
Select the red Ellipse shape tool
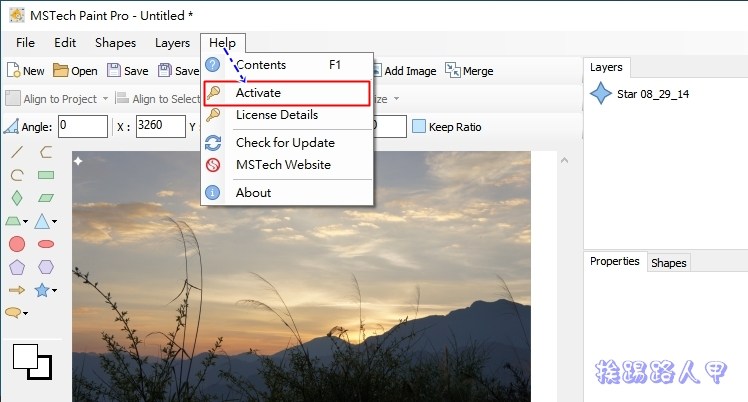[46, 244]
